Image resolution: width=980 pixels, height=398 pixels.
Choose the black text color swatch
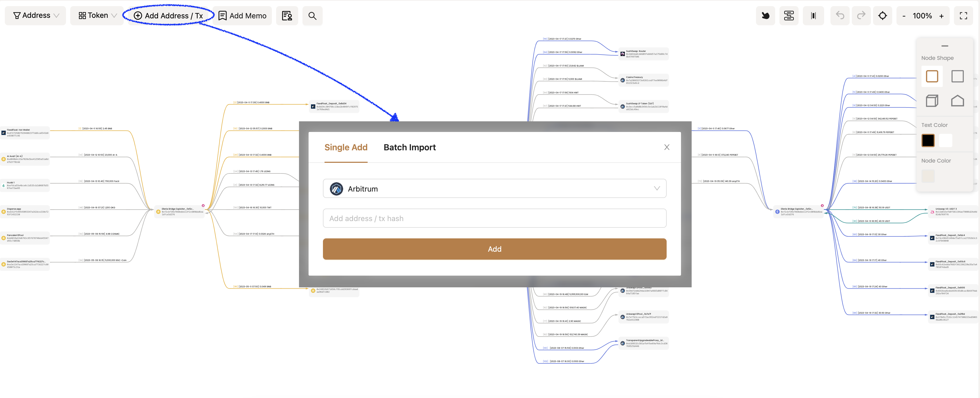point(928,140)
